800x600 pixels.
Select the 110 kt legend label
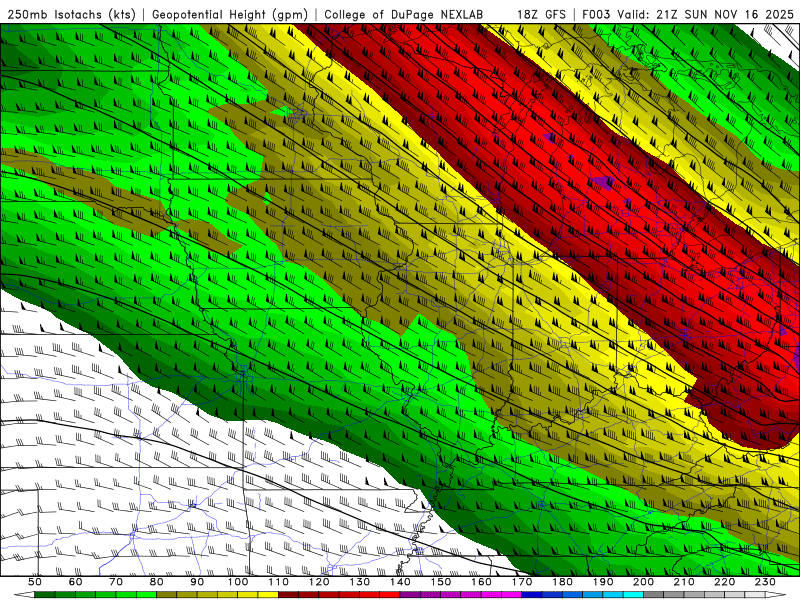point(279,582)
